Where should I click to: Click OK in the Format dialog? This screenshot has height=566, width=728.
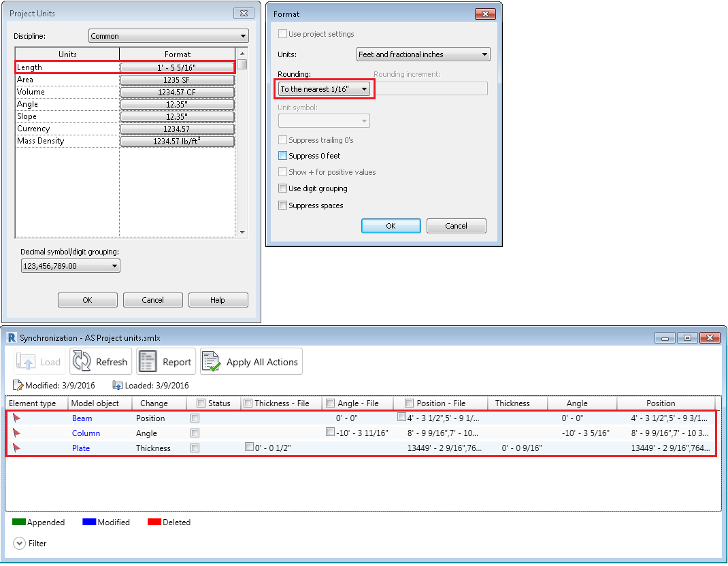pyautogui.click(x=391, y=226)
